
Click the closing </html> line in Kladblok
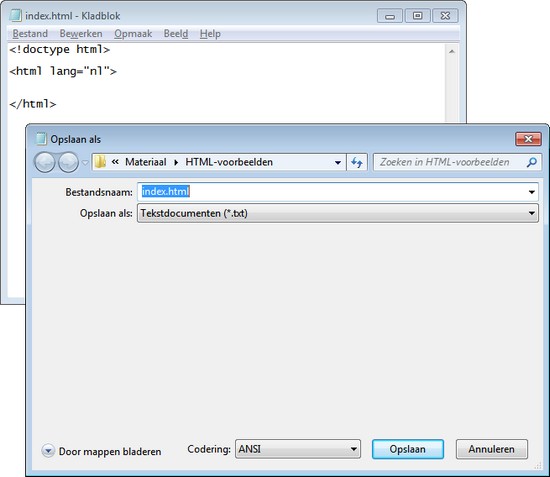33,104
